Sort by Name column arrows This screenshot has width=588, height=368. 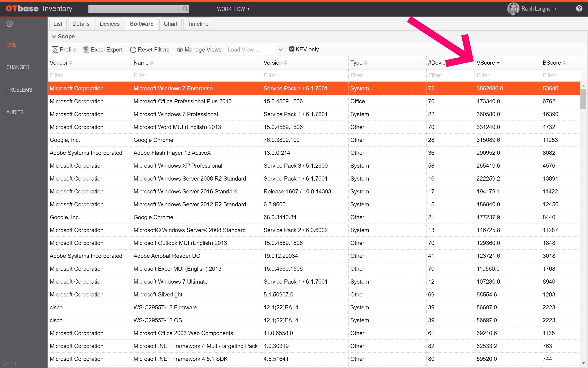pos(152,63)
